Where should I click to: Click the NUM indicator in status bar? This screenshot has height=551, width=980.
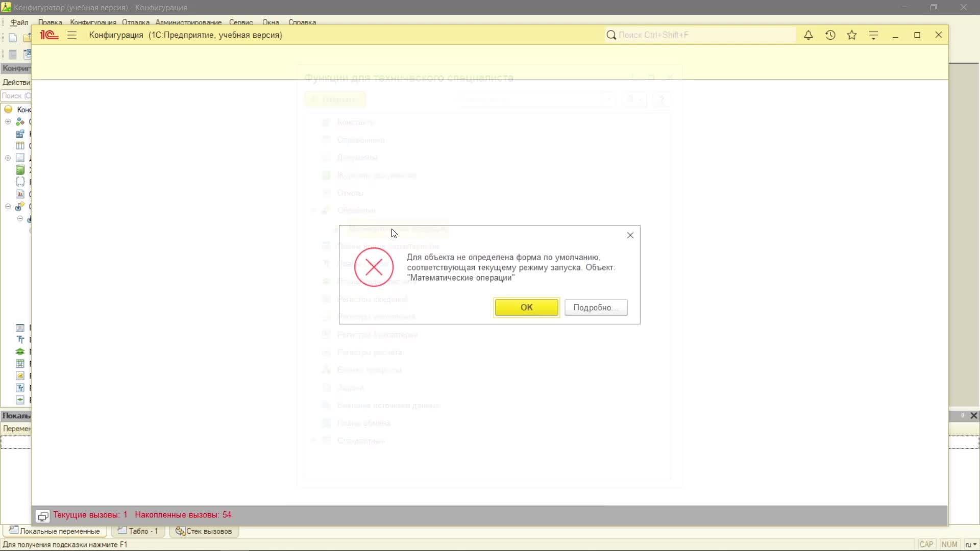coord(949,545)
